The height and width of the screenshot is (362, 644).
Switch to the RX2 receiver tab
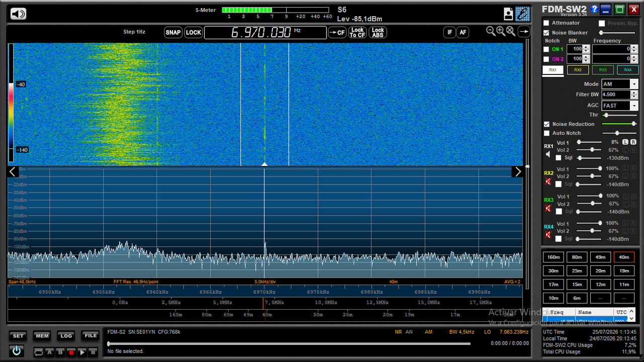(x=578, y=70)
